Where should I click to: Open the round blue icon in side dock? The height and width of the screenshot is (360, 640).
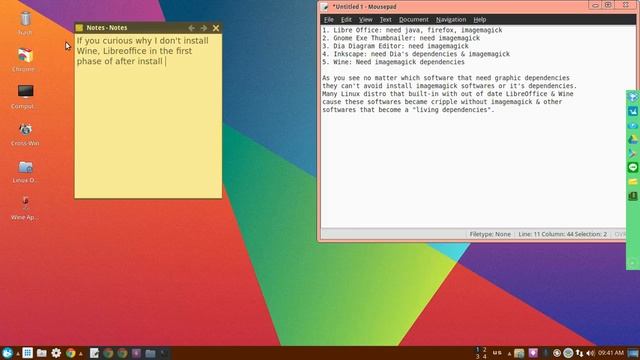point(633,126)
